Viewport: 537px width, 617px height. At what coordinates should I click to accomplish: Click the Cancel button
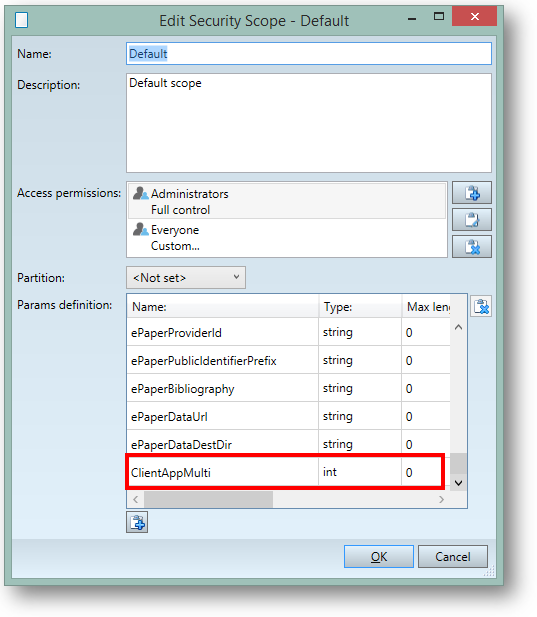(x=453, y=556)
